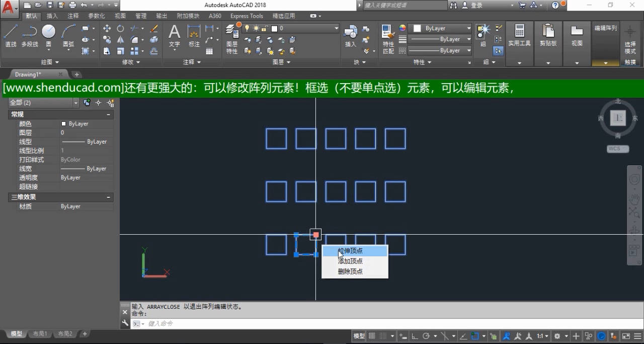This screenshot has width=644, height=344.
Task: Click the Save icon in quick access toolbar
Action: [x=50, y=5]
